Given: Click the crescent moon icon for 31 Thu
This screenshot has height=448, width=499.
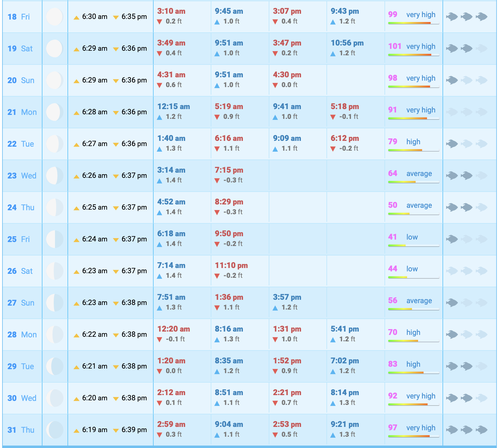Looking at the screenshot, I should 55,430.
